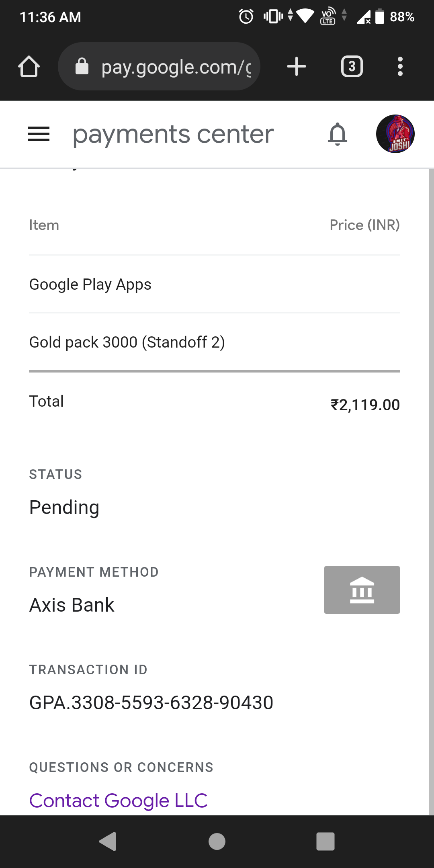The width and height of the screenshot is (434, 868).
Task: Open the account profile avatar
Action: [x=395, y=134]
